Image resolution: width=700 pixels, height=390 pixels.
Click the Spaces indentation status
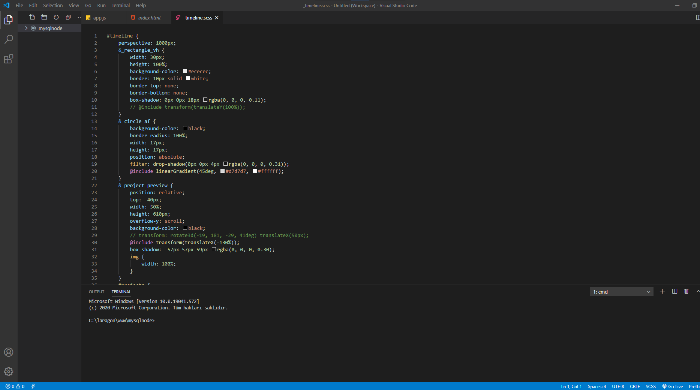[596, 386]
